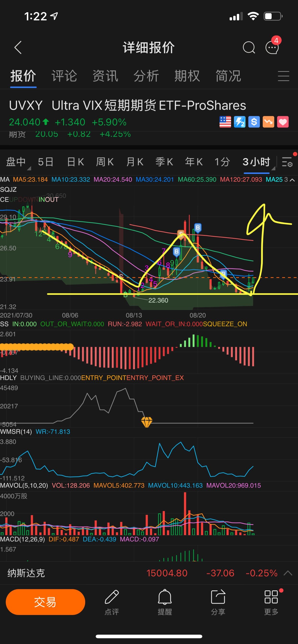Tap the back arrow icon

click(x=18, y=47)
